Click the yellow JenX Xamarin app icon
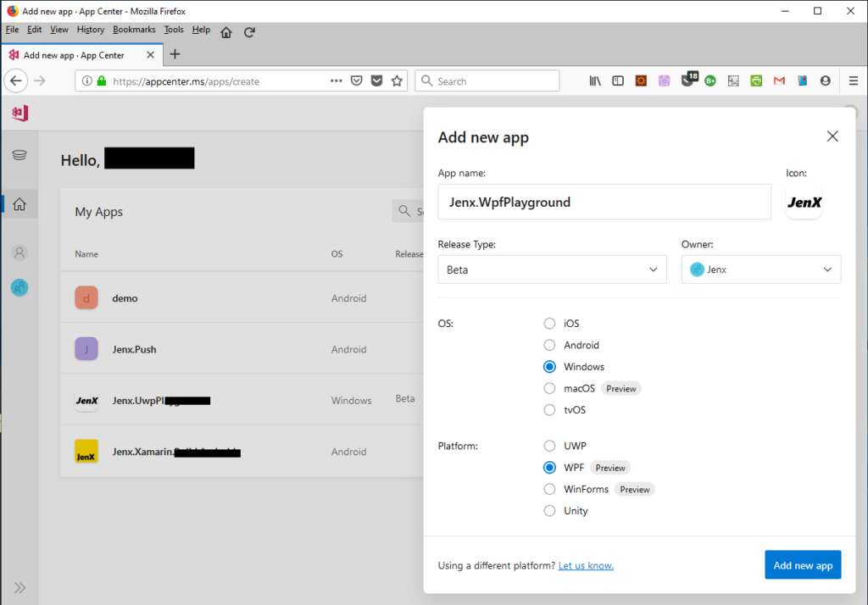 [86, 451]
